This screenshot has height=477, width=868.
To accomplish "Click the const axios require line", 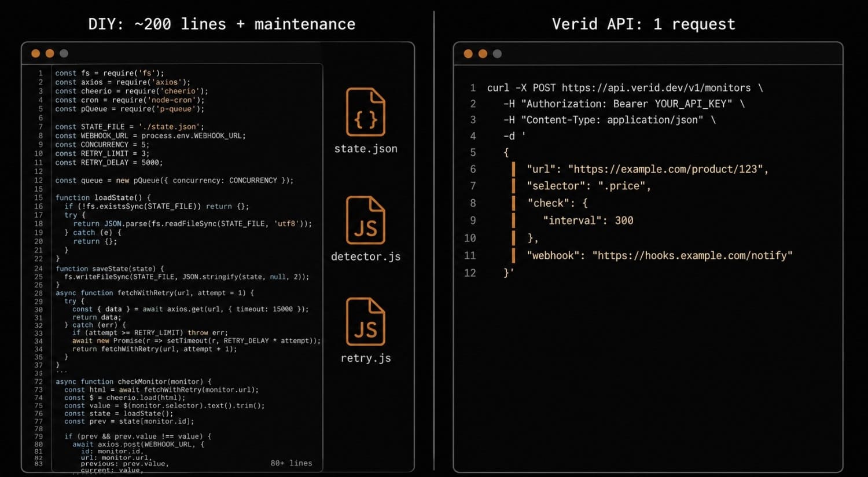I will [123, 82].
